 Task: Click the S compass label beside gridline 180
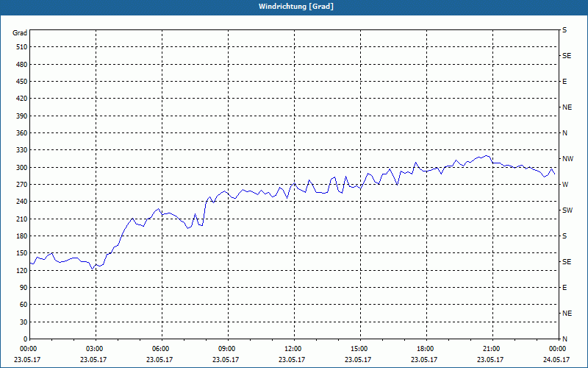pos(564,236)
